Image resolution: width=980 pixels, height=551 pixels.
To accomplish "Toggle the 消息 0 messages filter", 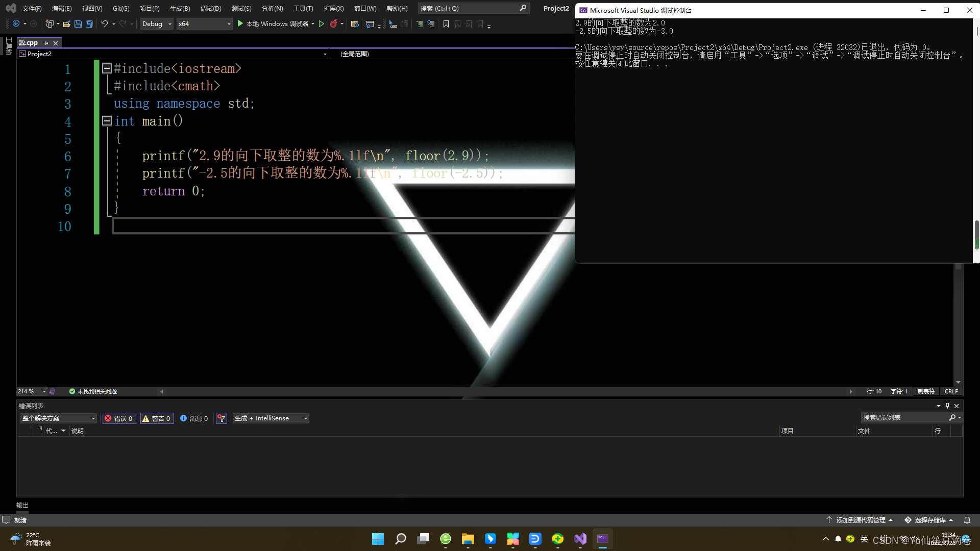I will click(x=194, y=418).
